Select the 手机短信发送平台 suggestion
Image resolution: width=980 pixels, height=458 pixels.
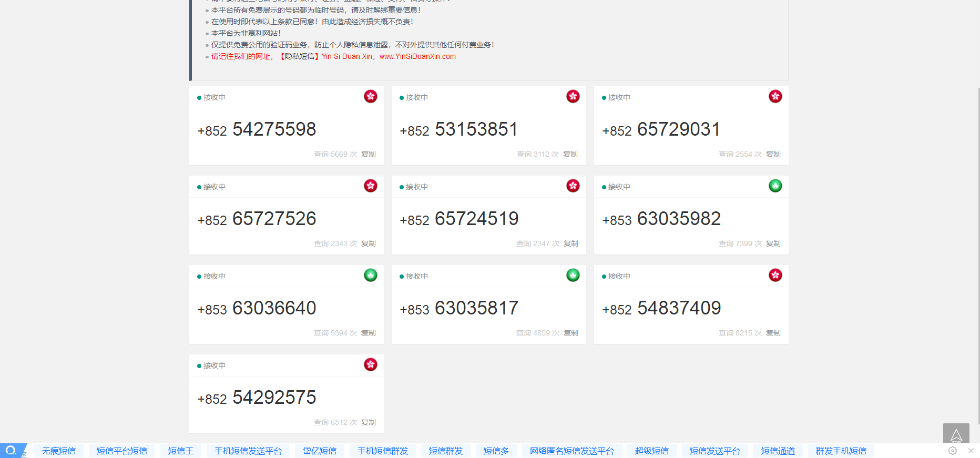pyautogui.click(x=248, y=451)
